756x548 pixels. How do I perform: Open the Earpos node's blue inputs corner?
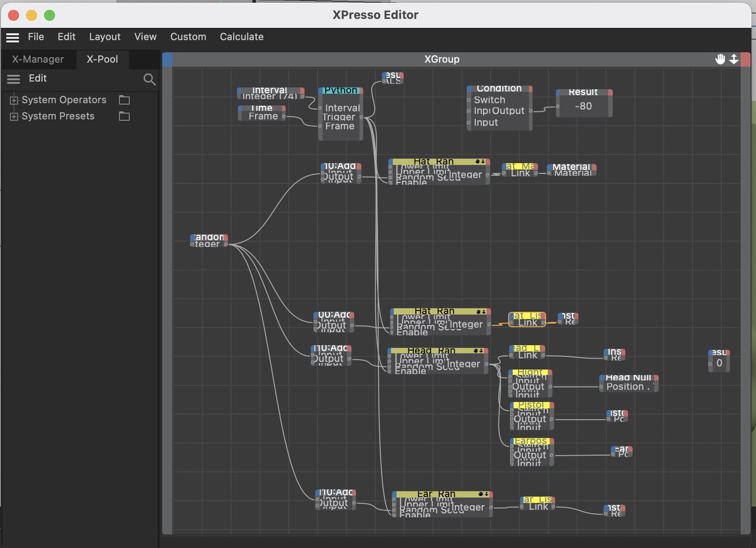[x=513, y=441]
